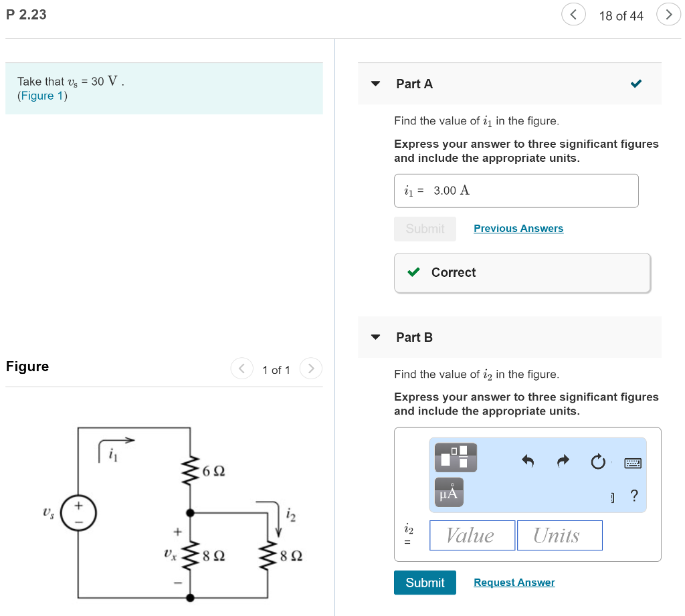Screen dimensions: 685x616
Task: Click the Units input field for i2
Action: point(559,535)
